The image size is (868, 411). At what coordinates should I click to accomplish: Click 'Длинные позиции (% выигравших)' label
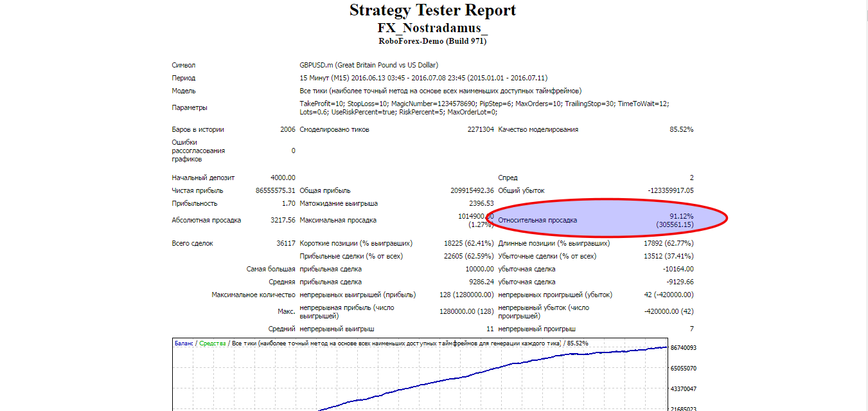pos(554,243)
